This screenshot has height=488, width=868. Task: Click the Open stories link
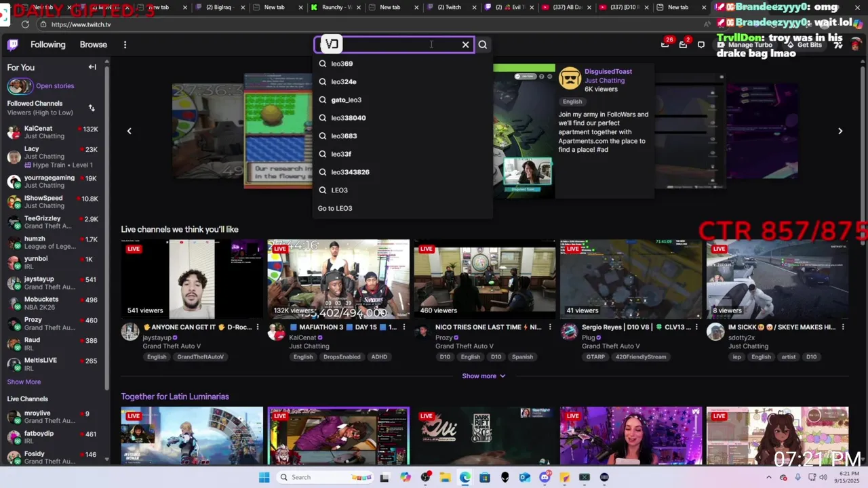55,86
